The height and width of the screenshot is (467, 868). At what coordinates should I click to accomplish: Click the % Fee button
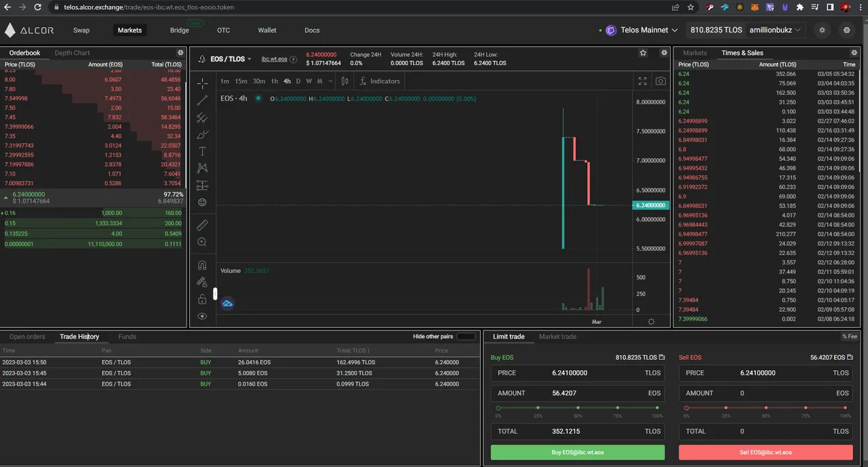tap(850, 337)
